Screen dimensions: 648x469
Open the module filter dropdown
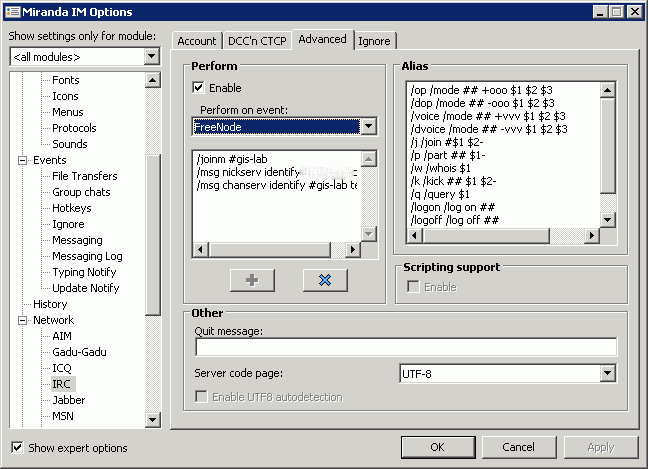tap(152, 57)
